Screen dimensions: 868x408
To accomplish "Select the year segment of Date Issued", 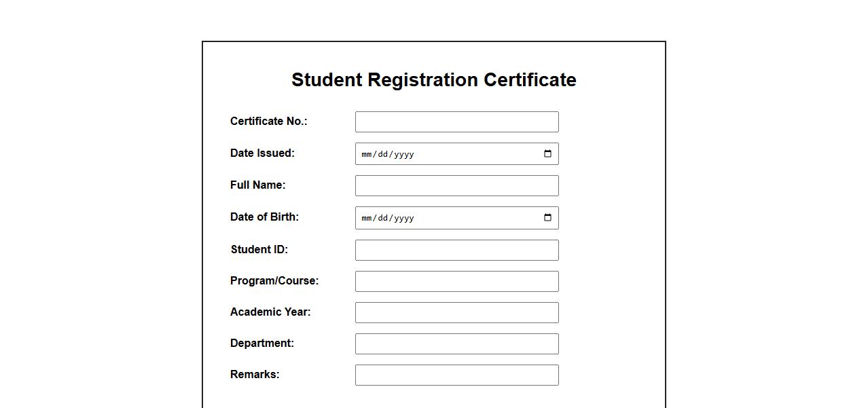I will [403, 154].
